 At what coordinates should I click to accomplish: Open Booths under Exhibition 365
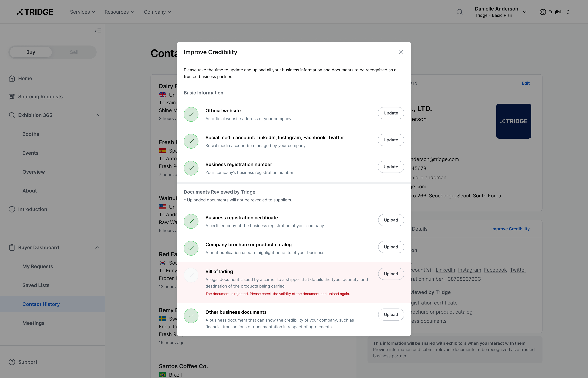(31, 134)
